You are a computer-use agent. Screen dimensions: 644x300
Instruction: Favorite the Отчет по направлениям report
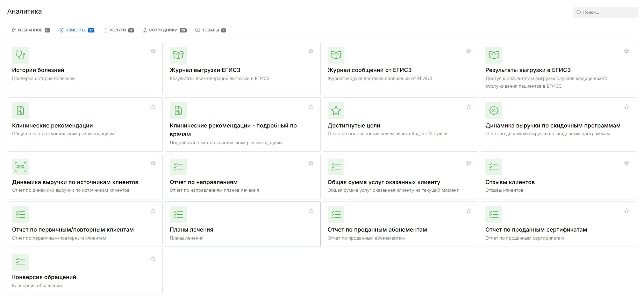311,163
